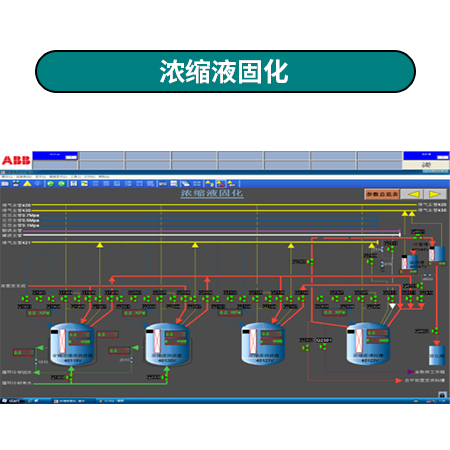
Task: Click the Windows start button
Action: [12, 401]
